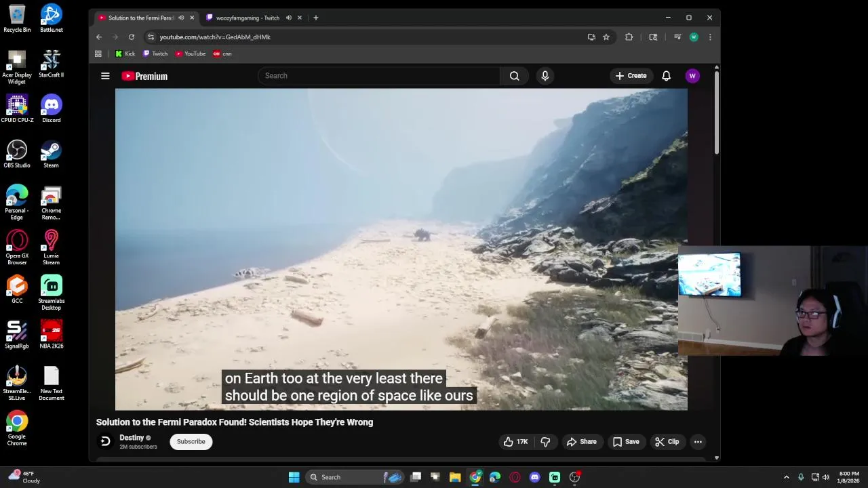868x488 pixels.
Task: Open Windows Start menu
Action: [x=294, y=477]
